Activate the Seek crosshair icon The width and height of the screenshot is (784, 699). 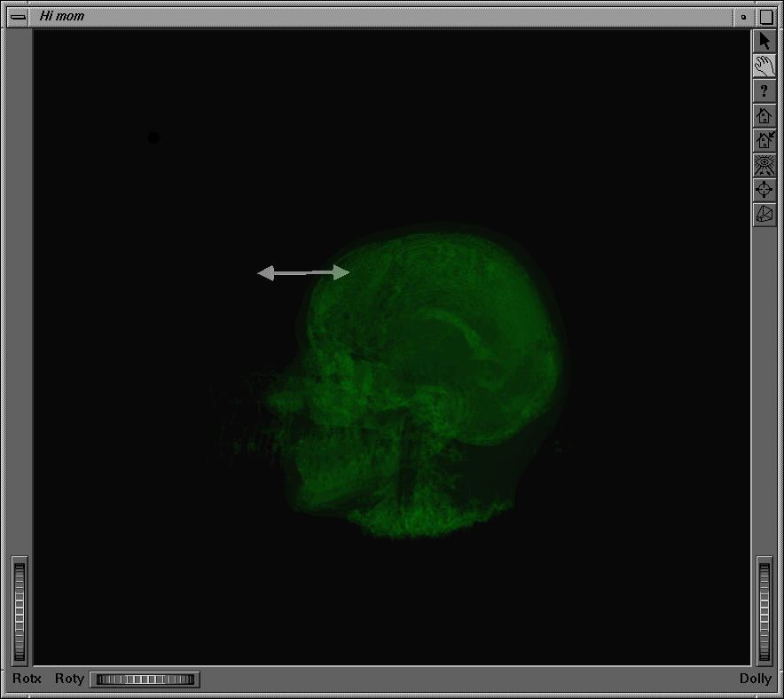764,190
